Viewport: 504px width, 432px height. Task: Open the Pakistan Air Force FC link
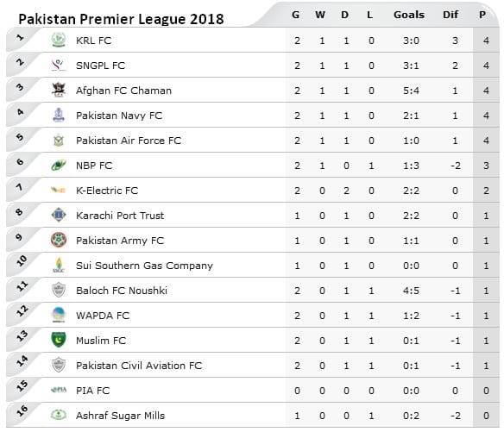129,141
